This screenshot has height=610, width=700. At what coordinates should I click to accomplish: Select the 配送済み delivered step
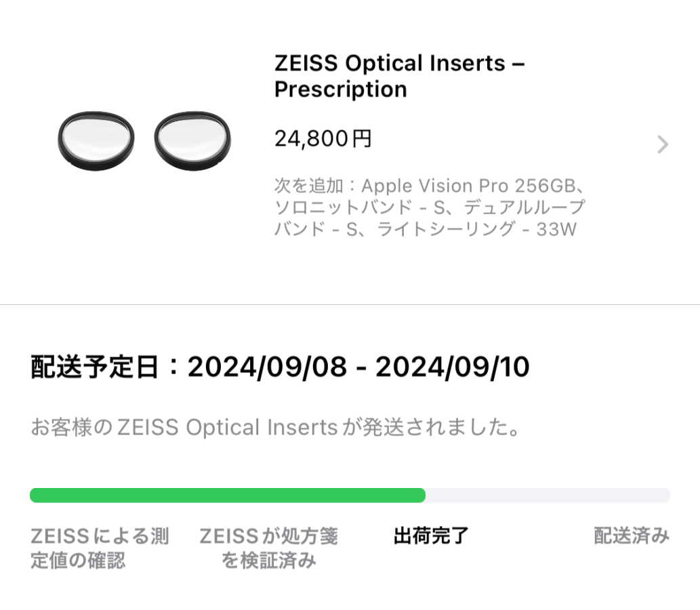pyautogui.click(x=631, y=536)
